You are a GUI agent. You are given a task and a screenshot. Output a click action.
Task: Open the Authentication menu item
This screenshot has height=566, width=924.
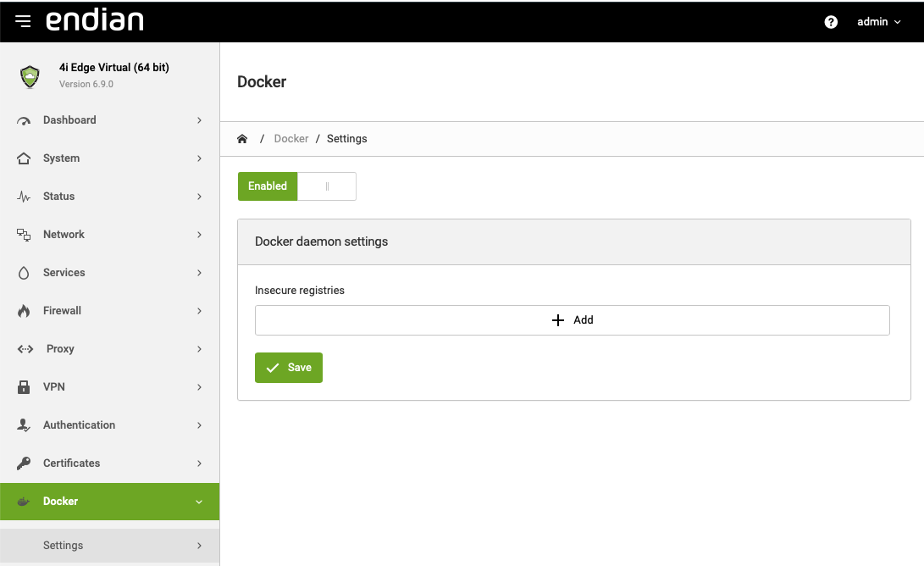click(79, 425)
